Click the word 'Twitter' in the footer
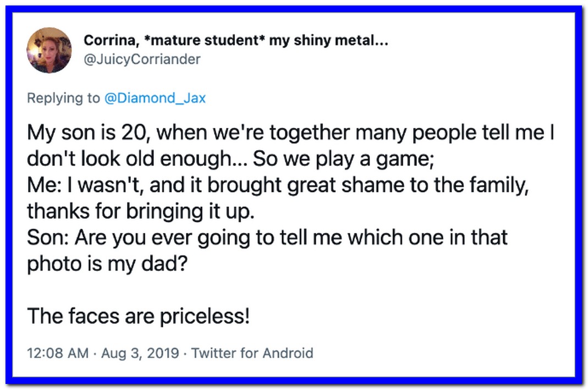Image resolution: width=588 pixels, height=390 pixels. pyautogui.click(x=214, y=353)
